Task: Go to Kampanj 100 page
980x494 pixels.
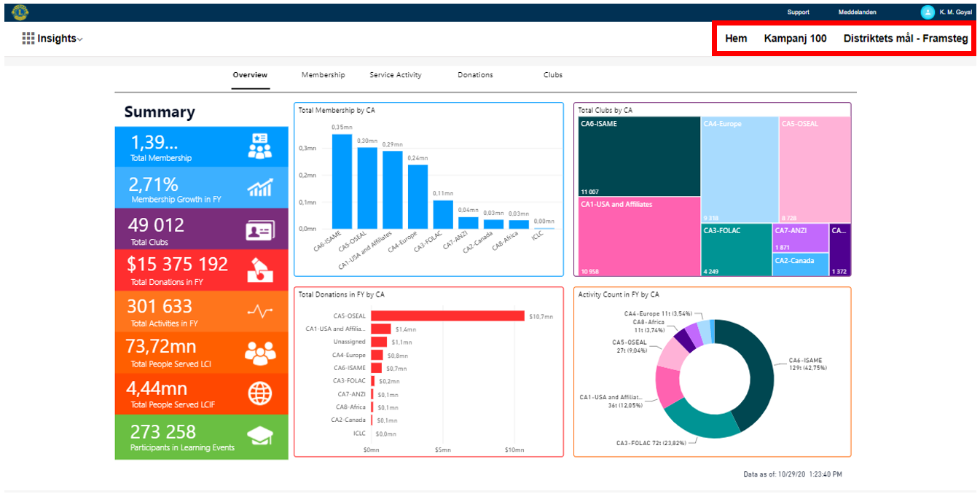Action: click(795, 39)
